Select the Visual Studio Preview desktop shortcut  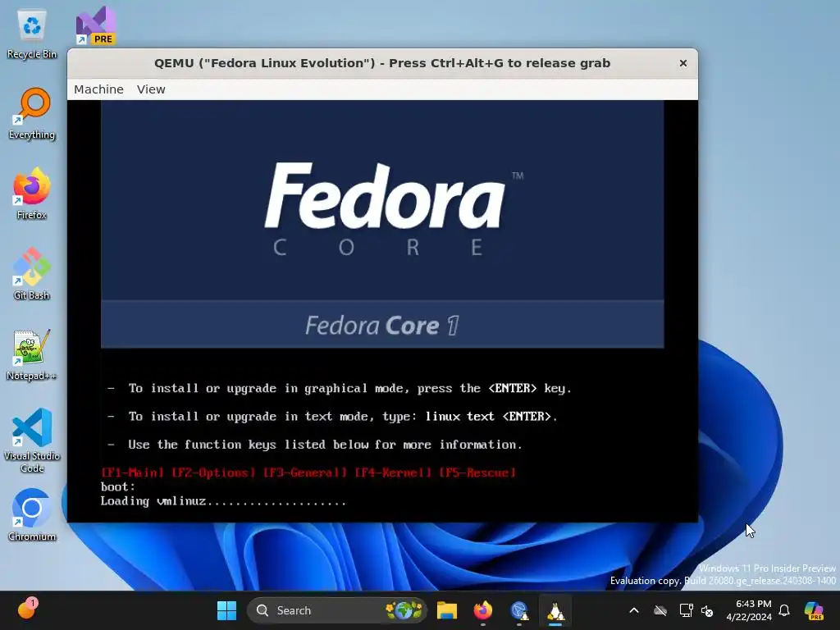pos(96,25)
